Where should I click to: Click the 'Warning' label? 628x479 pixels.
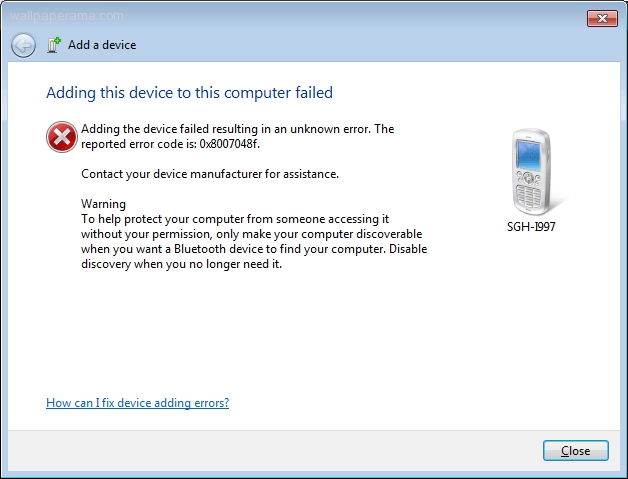(x=103, y=204)
